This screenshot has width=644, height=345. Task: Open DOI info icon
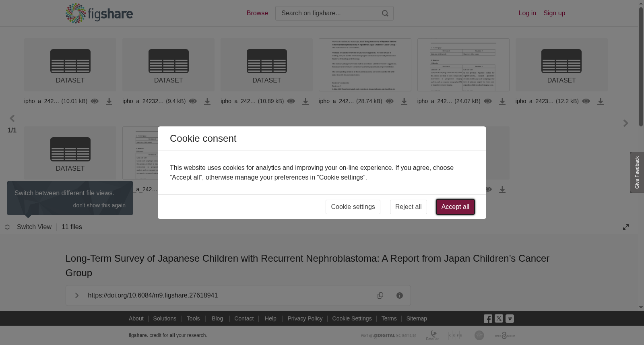click(x=400, y=295)
